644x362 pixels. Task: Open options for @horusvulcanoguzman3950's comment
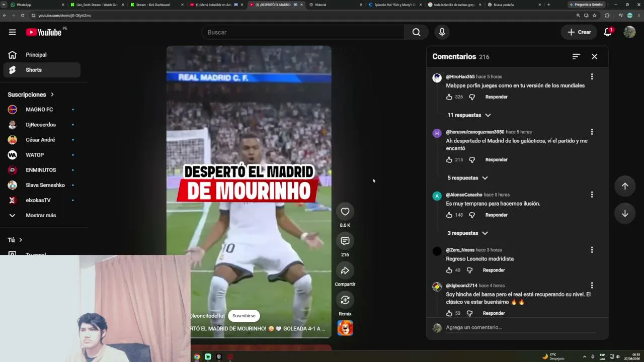click(592, 132)
